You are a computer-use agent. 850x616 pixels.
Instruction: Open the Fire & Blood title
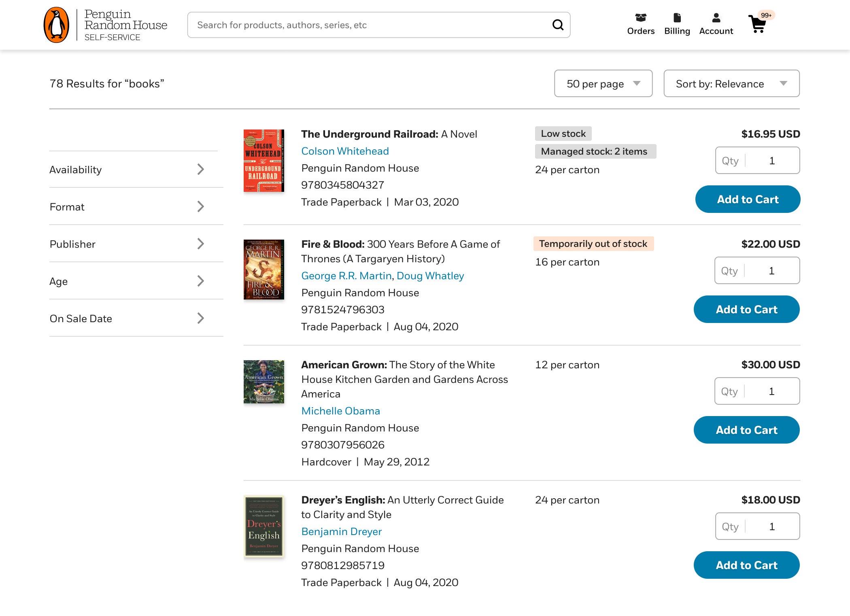coord(401,251)
